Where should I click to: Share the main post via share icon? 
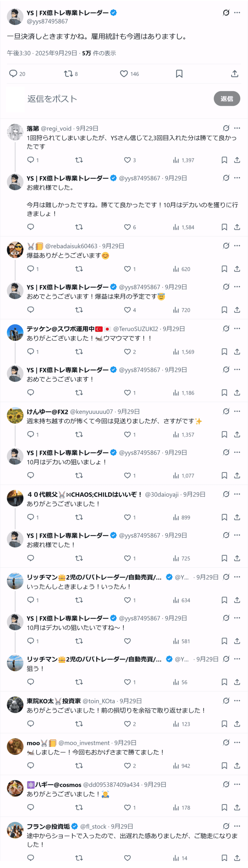(234, 74)
